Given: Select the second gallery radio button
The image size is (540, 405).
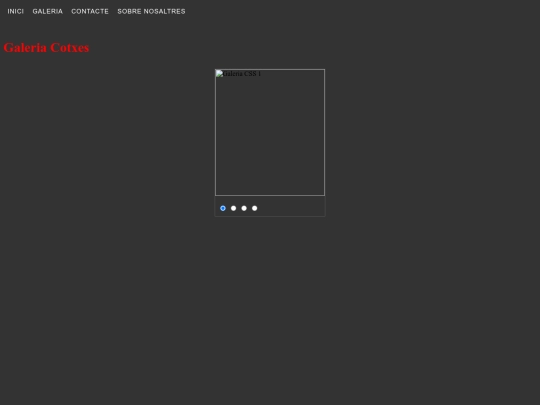Looking at the screenshot, I should (x=233, y=208).
